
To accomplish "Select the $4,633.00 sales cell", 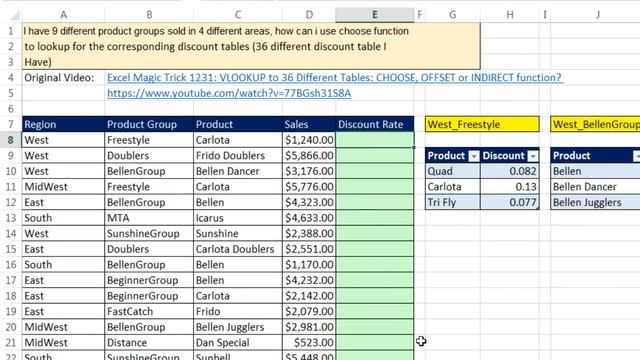I will point(309,218).
